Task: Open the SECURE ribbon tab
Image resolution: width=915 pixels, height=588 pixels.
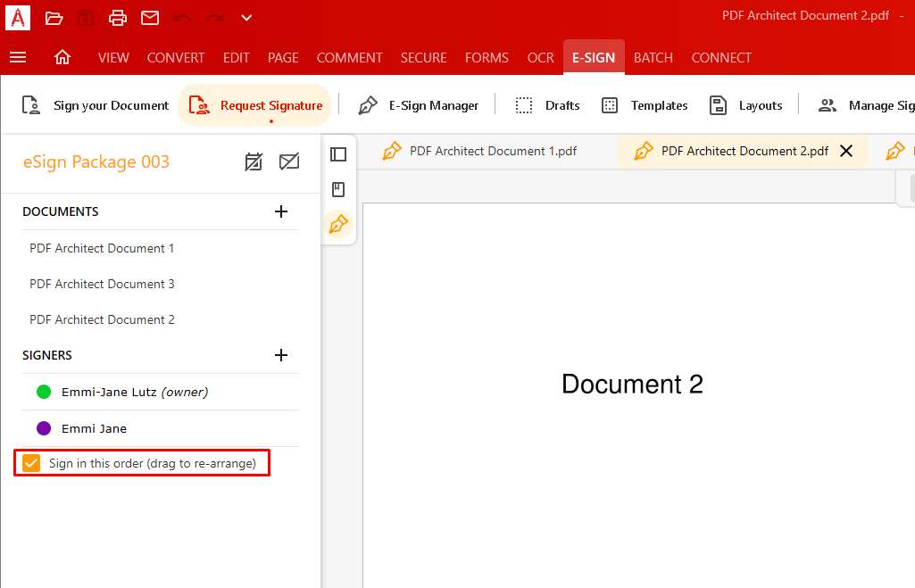Action: pos(424,58)
